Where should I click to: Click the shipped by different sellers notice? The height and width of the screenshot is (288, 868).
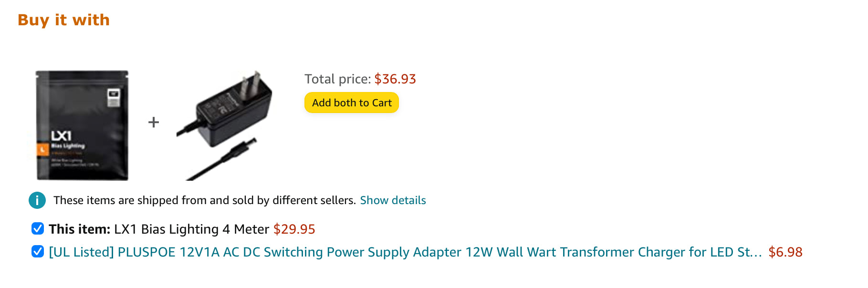point(205,200)
